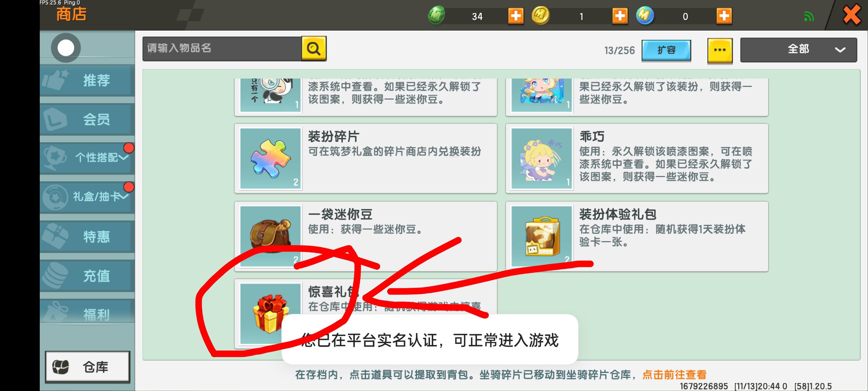This screenshot has width=868, height=391.
Task: Add gold coins with plus icon
Action: click(x=620, y=16)
